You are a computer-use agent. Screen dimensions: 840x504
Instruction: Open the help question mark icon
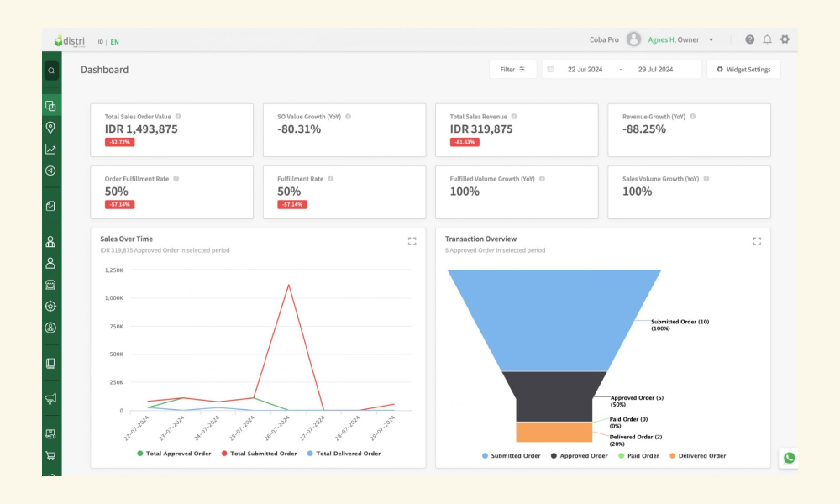pyautogui.click(x=749, y=39)
